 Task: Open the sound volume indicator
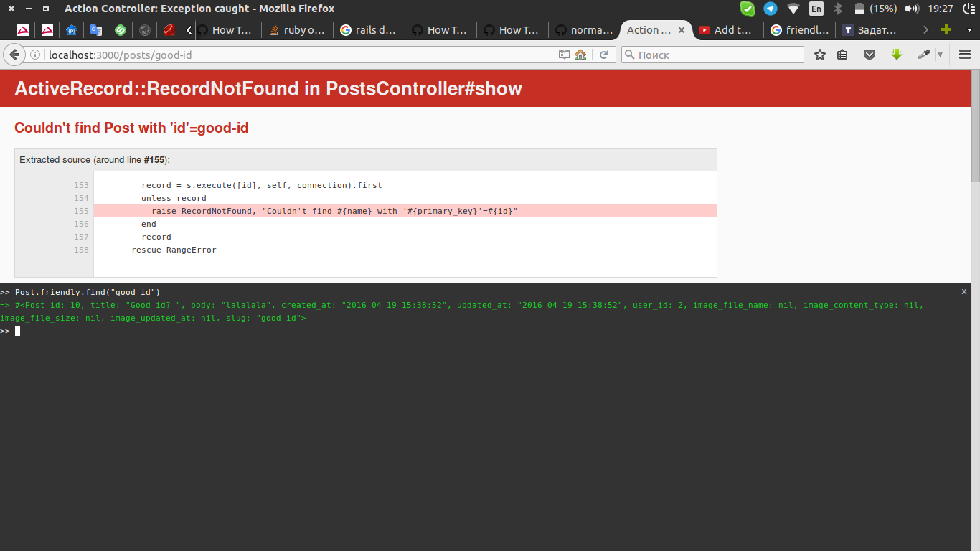[x=913, y=9]
